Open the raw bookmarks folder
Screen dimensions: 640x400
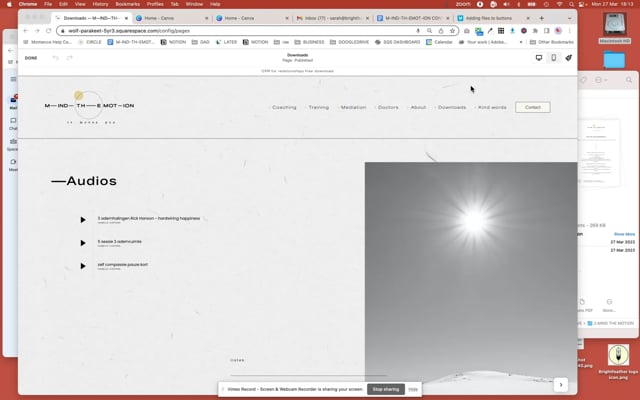[x=282, y=42]
